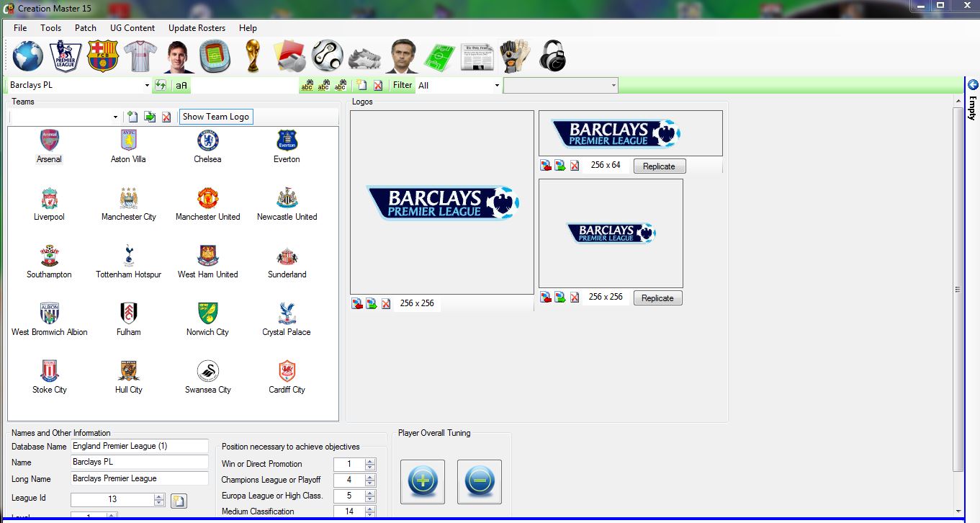Viewport: 980px width, 523px height.
Task: Open the League editor Premier League icon
Action: 66,56
